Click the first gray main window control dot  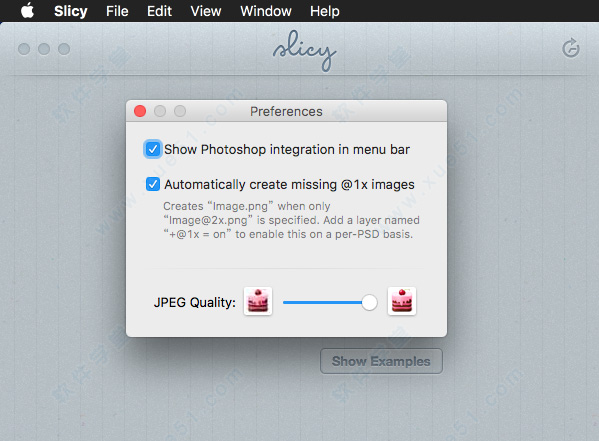tap(24, 49)
